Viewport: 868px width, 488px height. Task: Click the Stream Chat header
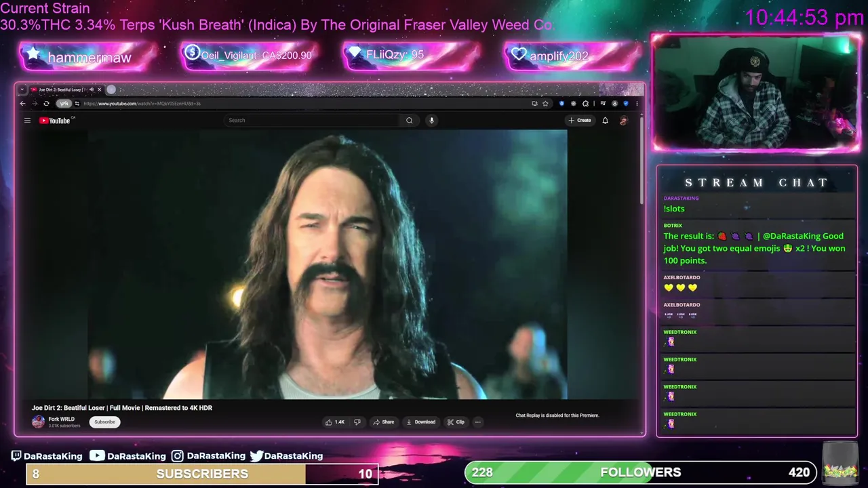click(x=756, y=183)
